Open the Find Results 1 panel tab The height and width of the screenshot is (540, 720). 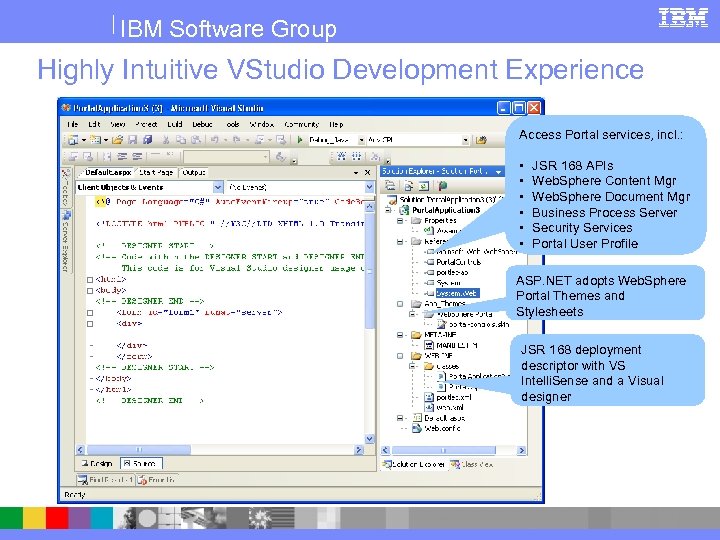pos(106,480)
